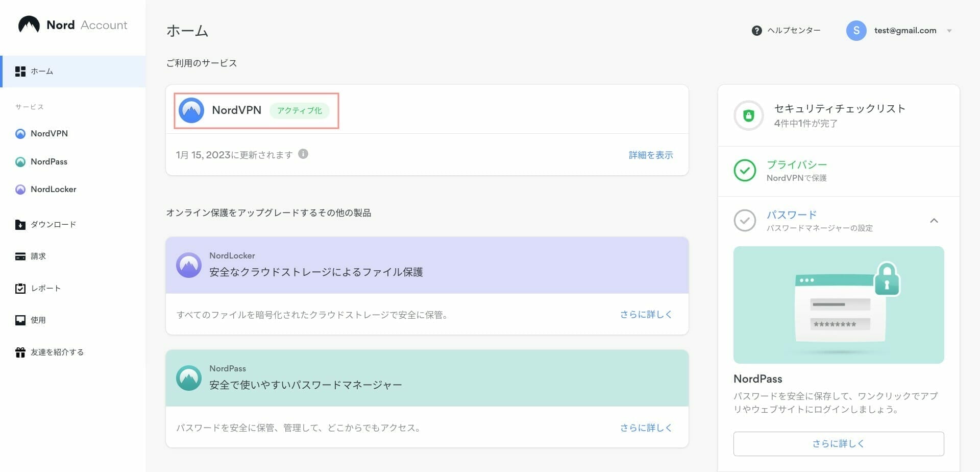Click the download folder icon in sidebar

pyautogui.click(x=20, y=225)
